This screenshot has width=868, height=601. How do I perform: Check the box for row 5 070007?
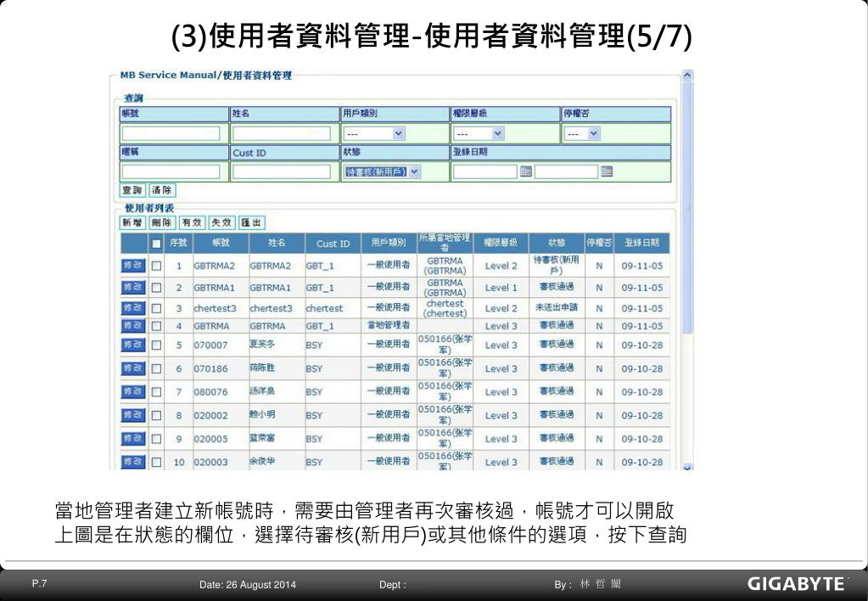(x=157, y=345)
